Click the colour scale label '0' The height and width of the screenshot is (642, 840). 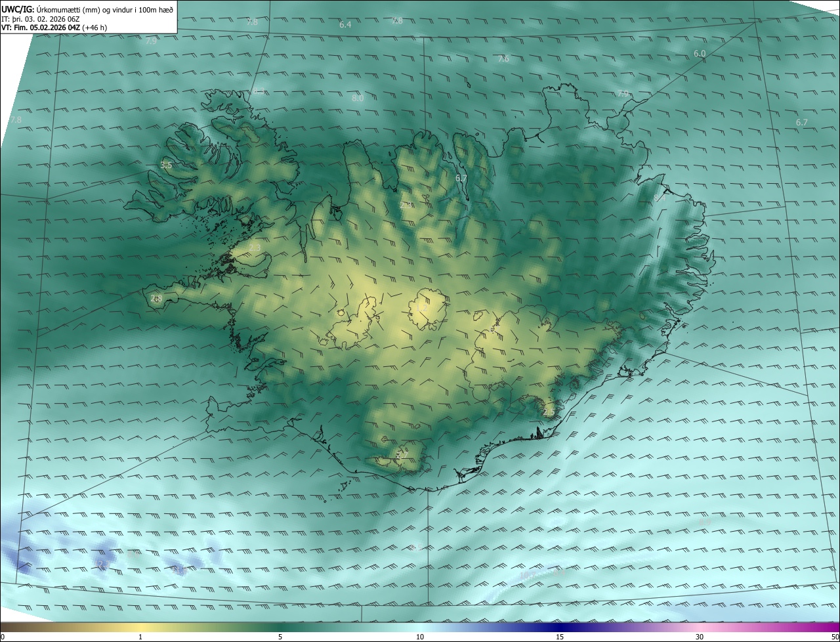click(3, 637)
